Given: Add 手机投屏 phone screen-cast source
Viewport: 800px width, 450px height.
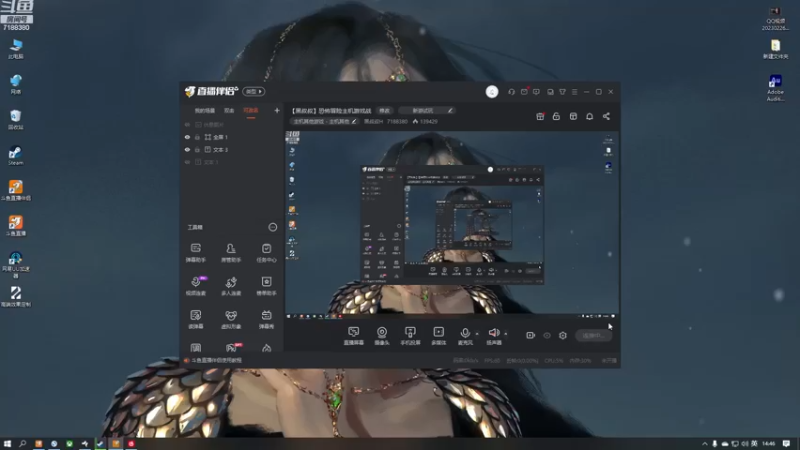Looking at the screenshot, I should click(410, 336).
